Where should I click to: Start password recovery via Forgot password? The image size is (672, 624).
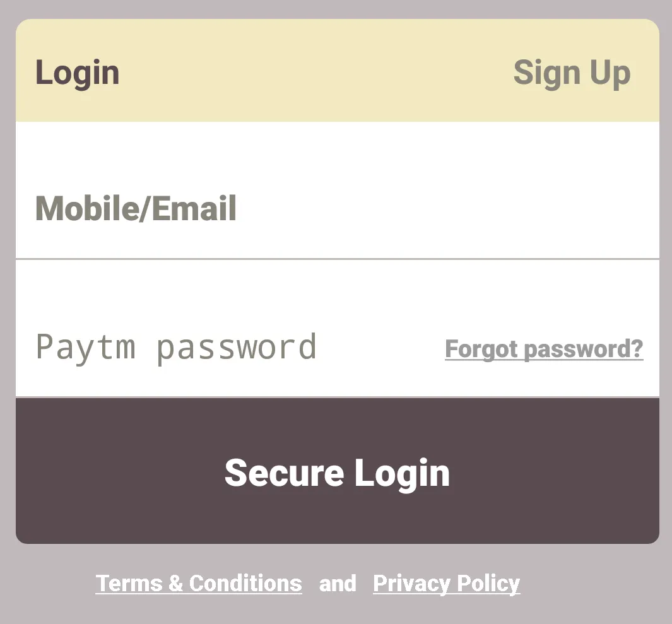coord(544,348)
